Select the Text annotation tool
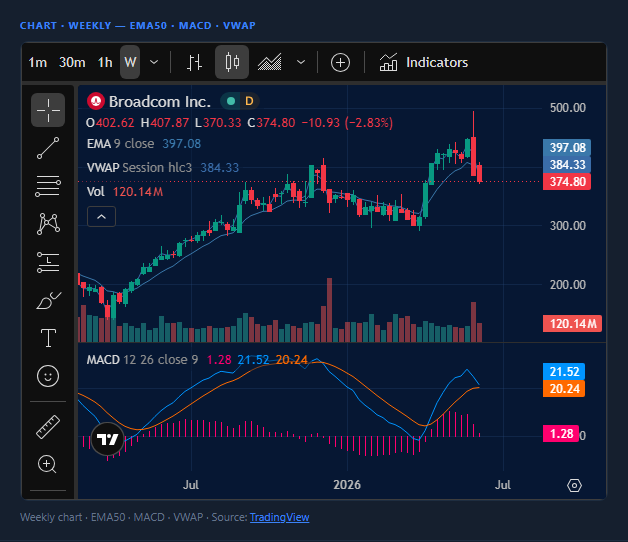Screen dimensions: 628x542 pyautogui.click(x=48, y=338)
